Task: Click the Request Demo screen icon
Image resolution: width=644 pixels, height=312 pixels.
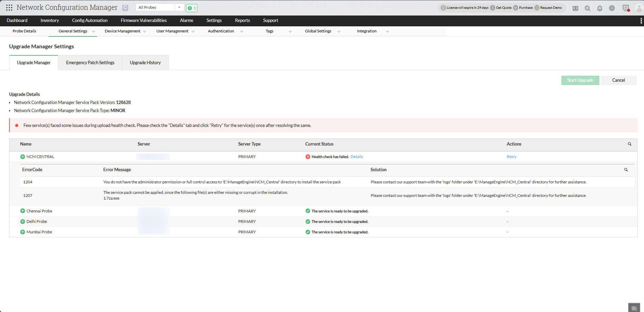Action: 537,8
